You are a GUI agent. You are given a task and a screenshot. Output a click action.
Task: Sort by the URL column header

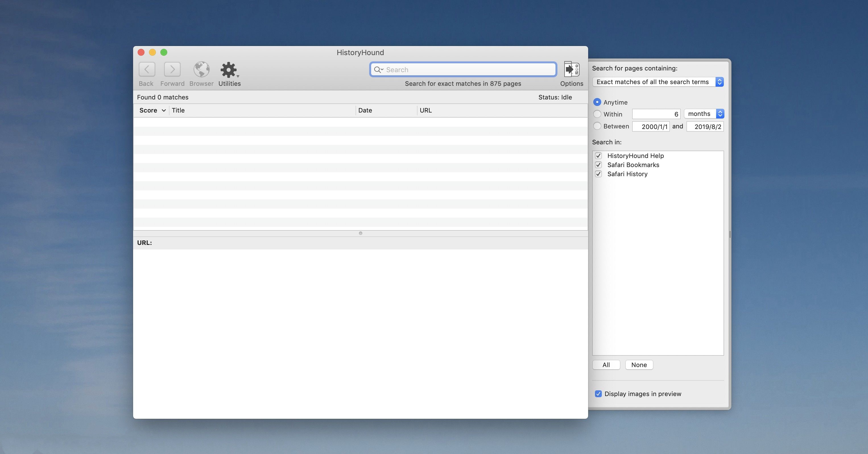coord(502,111)
